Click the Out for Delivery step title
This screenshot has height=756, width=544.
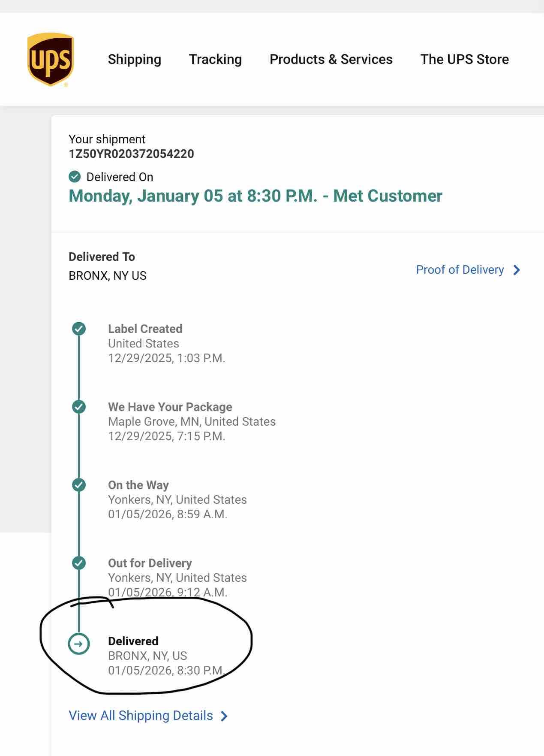150,563
